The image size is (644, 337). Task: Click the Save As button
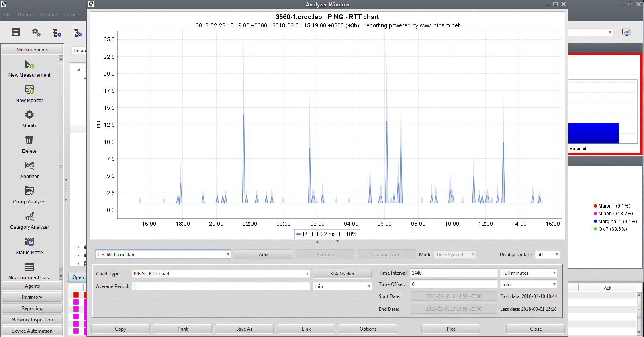244,329
